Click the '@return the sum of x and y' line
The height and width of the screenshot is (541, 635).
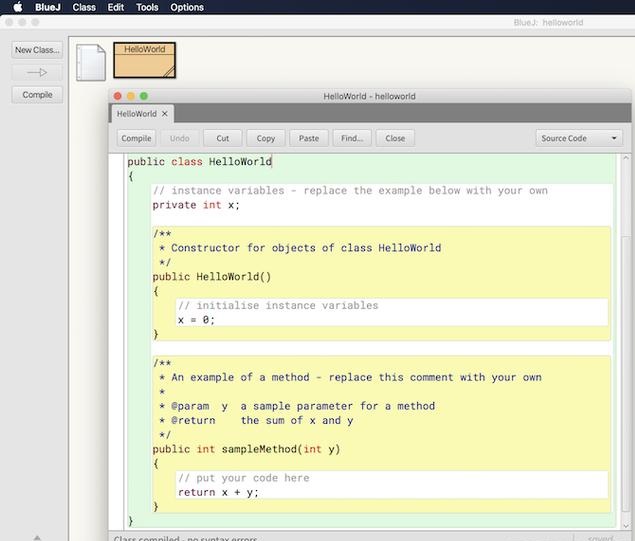click(x=256, y=421)
